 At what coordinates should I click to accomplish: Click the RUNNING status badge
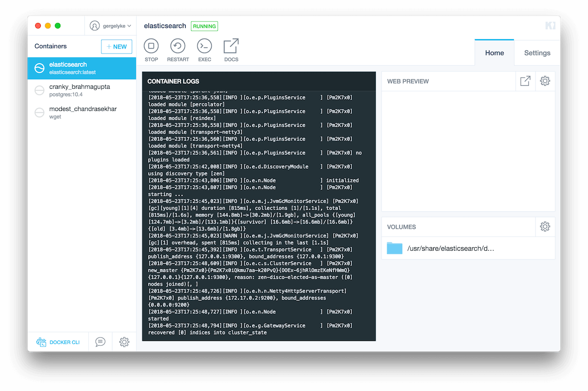[x=204, y=26]
